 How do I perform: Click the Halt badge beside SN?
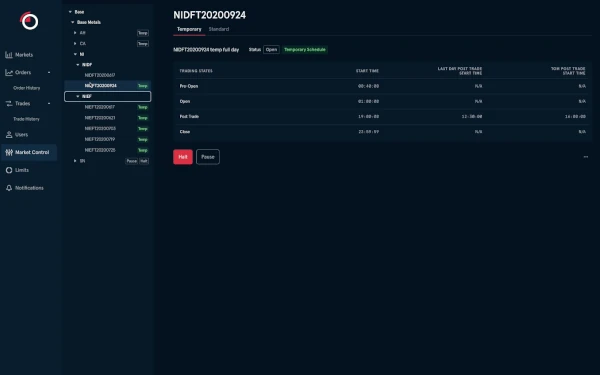144,161
